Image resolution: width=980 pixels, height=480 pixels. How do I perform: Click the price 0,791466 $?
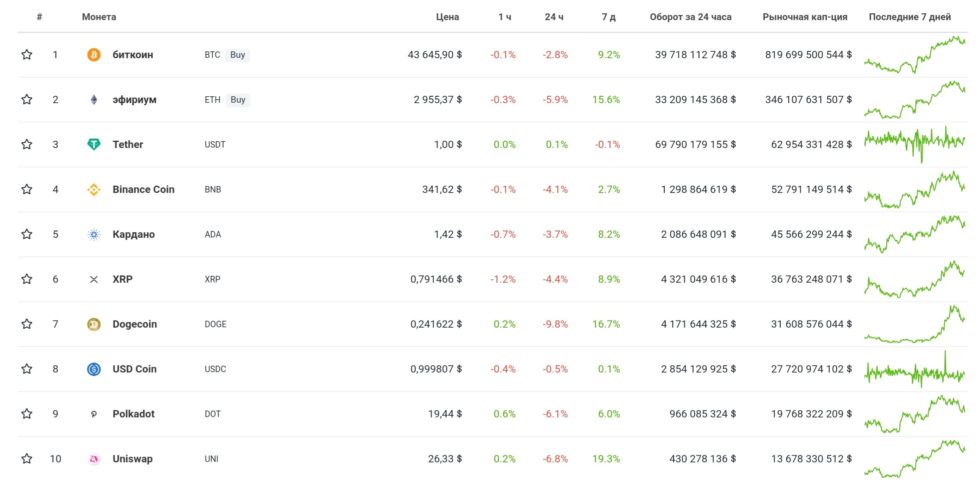click(x=436, y=279)
